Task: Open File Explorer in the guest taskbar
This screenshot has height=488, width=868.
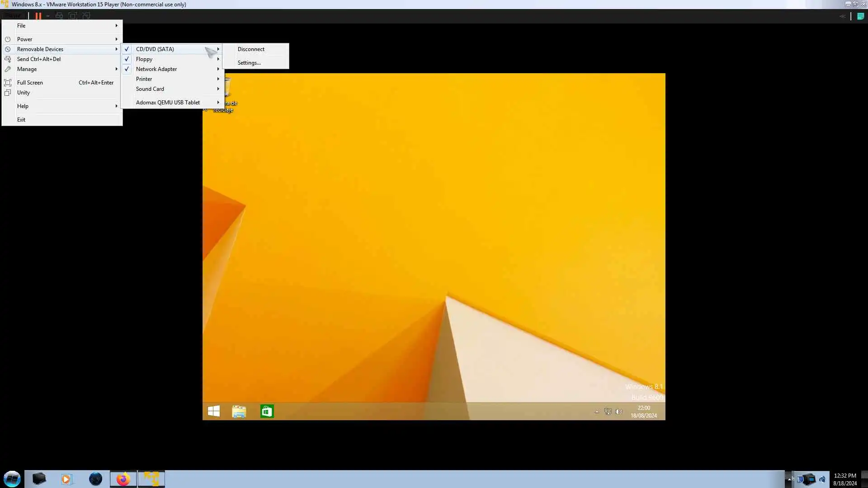Action: (239, 411)
